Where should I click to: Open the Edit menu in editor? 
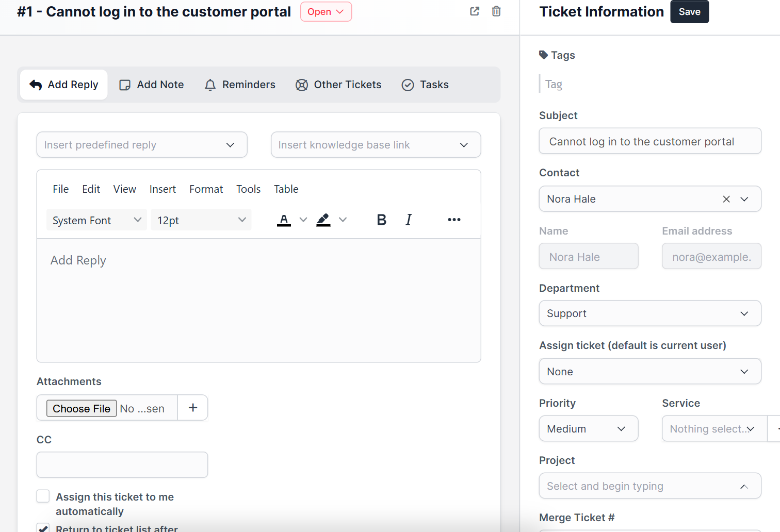point(91,189)
